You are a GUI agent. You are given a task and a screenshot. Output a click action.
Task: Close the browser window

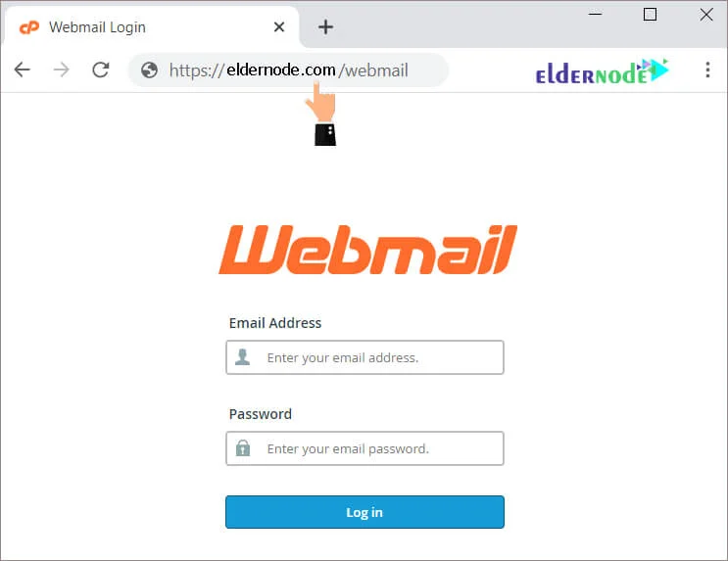pos(706,15)
